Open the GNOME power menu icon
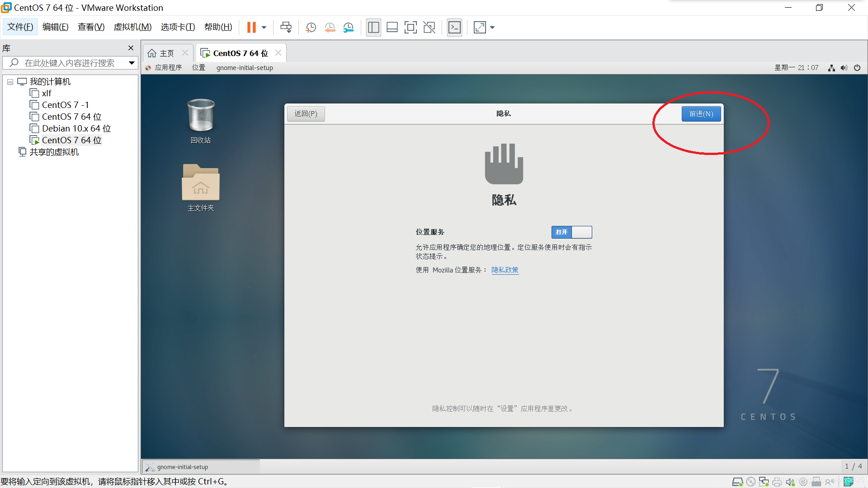This screenshot has height=488, width=868. [857, 68]
